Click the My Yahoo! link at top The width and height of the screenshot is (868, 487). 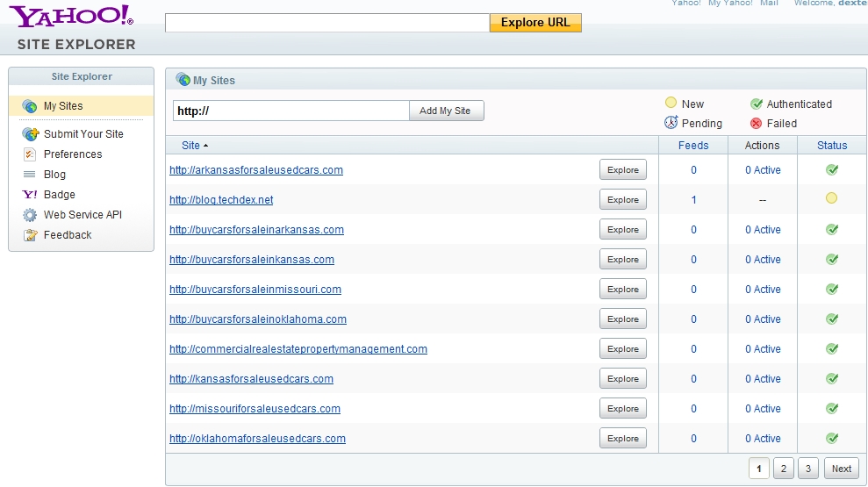click(731, 3)
